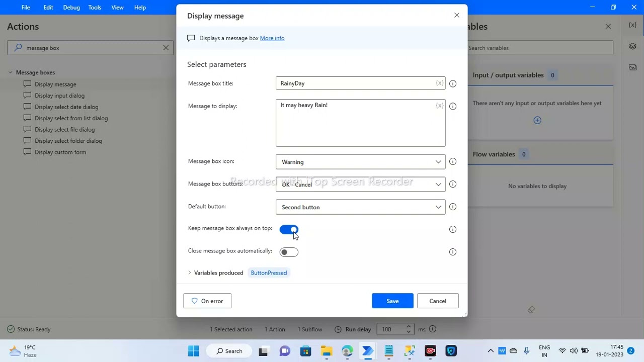Open the Default button dropdown
The image size is (644, 362).
click(360, 207)
